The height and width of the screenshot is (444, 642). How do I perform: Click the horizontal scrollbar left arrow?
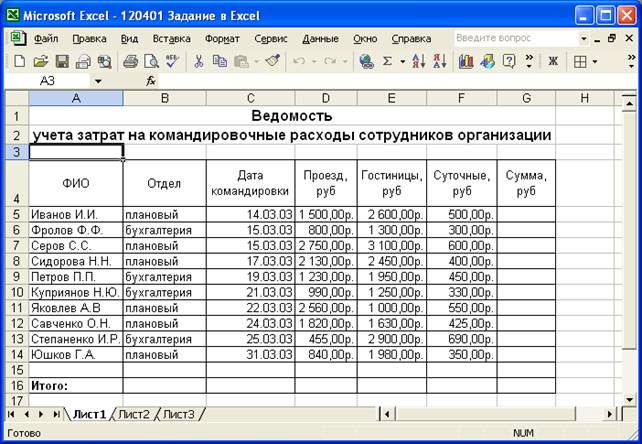(x=387, y=414)
